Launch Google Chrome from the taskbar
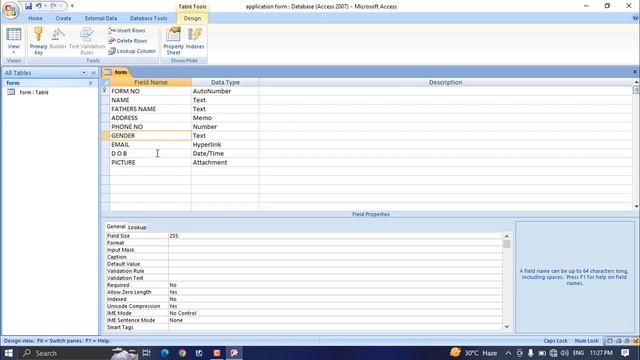640x360 pixels. click(182, 353)
